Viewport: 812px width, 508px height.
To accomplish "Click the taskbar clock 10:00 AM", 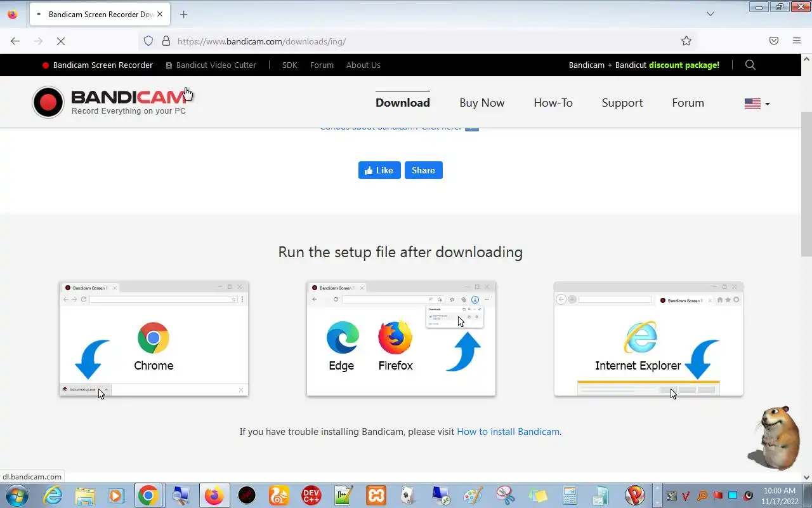I will pyautogui.click(x=780, y=491).
